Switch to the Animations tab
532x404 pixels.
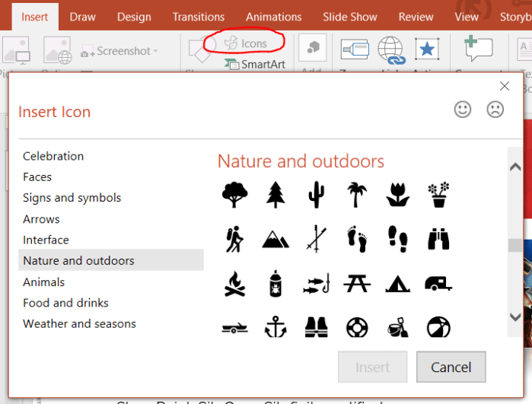[x=273, y=17]
